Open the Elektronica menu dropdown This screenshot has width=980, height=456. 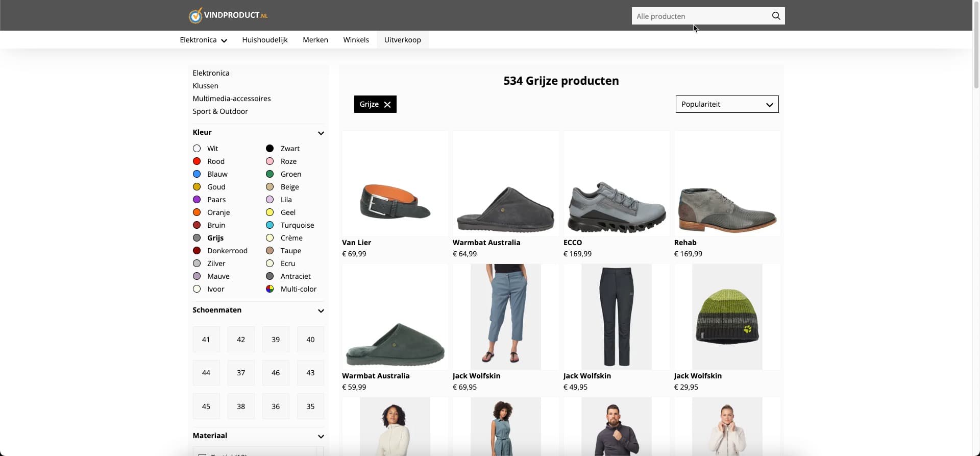tap(203, 40)
